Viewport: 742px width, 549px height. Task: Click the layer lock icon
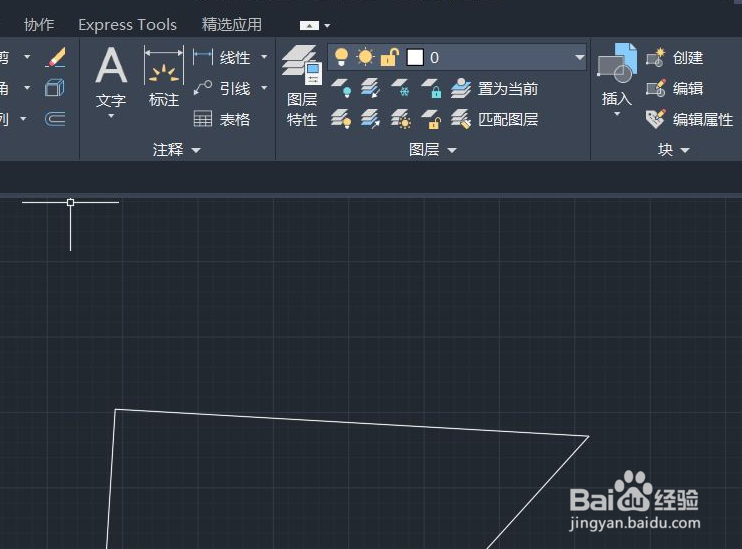[x=432, y=89]
